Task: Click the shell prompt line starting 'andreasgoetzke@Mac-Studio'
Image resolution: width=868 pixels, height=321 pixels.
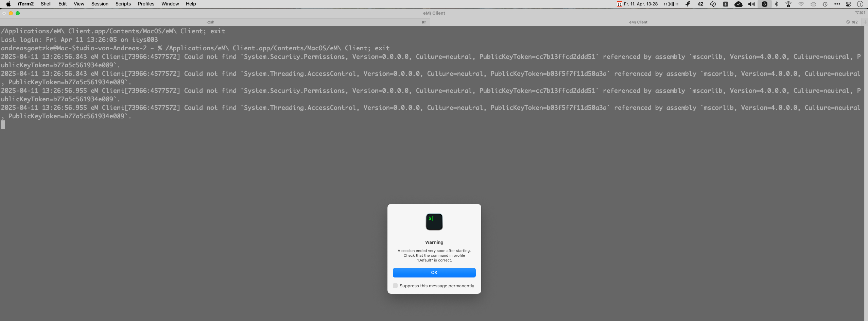Action: tap(195, 48)
